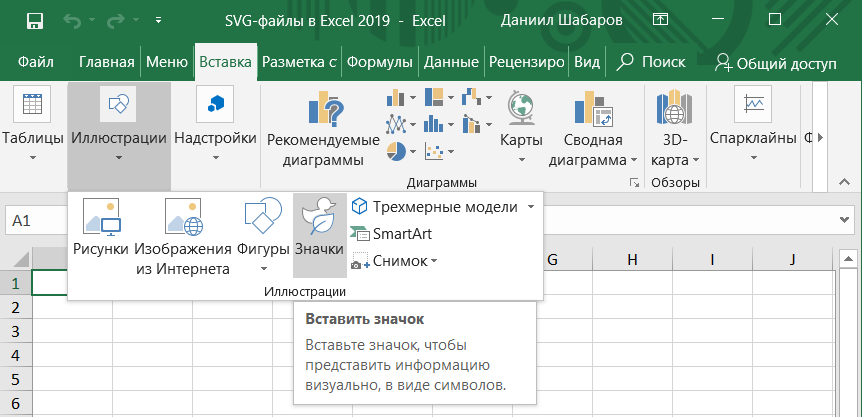Select the Вставка tab
This screenshot has width=862, height=417.
225,62
